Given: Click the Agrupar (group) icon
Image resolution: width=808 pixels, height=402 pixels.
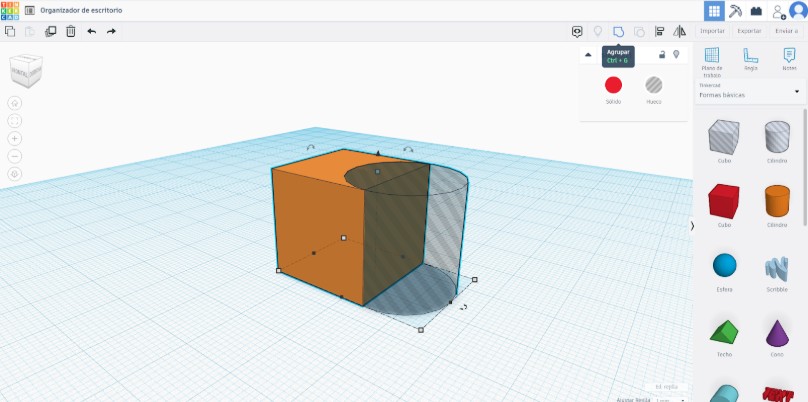Looking at the screenshot, I should coord(619,31).
